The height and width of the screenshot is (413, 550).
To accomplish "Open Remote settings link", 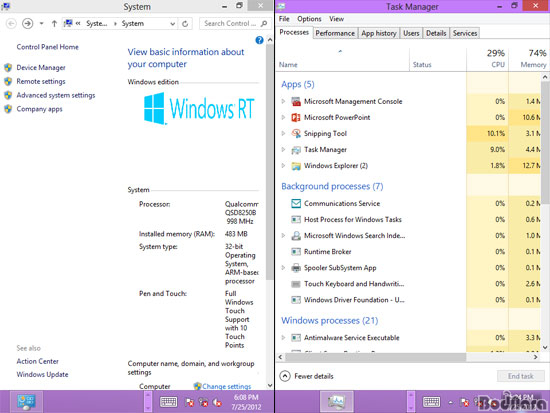I will (41, 81).
